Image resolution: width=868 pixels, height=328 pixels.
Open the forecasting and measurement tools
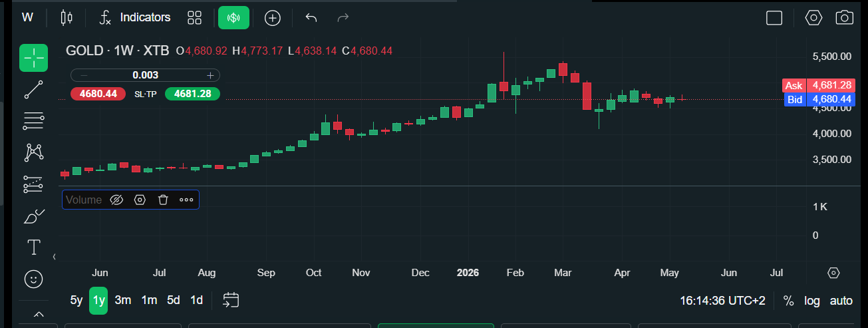[x=33, y=184]
